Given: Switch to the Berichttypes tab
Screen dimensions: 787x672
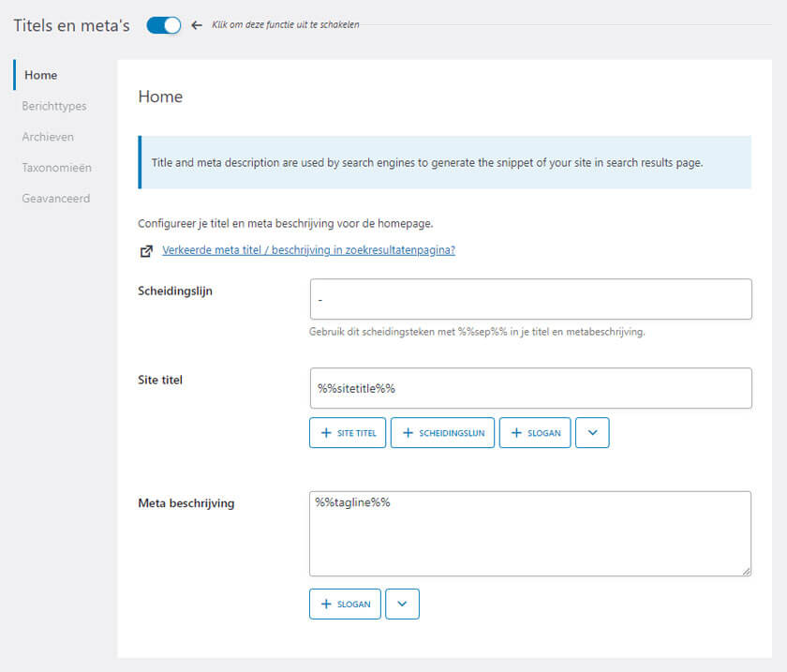Looking at the screenshot, I should click(54, 106).
